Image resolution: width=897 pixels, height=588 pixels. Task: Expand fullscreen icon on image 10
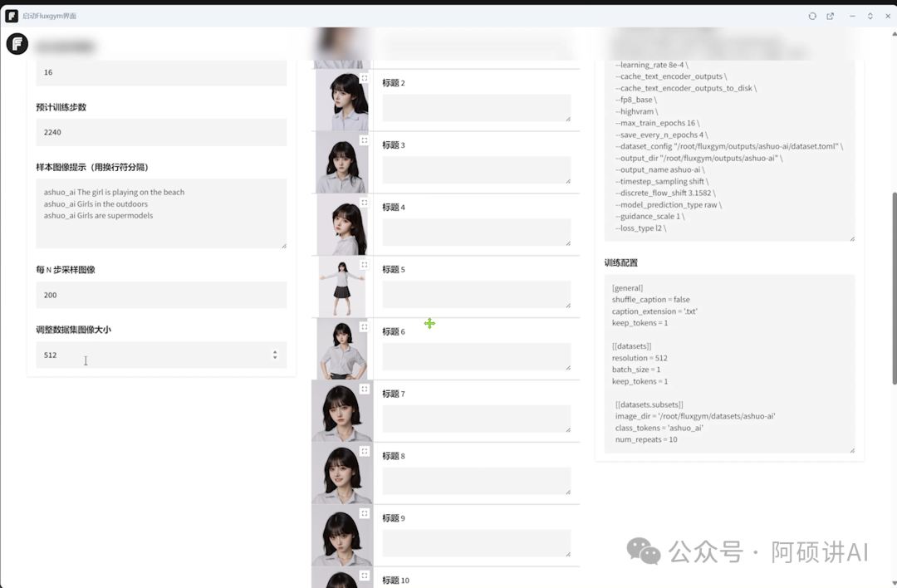tap(365, 576)
